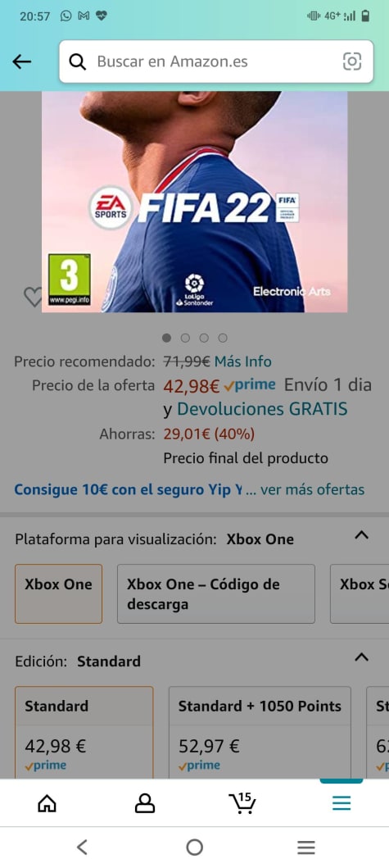Open the account profile tab

(x=145, y=802)
